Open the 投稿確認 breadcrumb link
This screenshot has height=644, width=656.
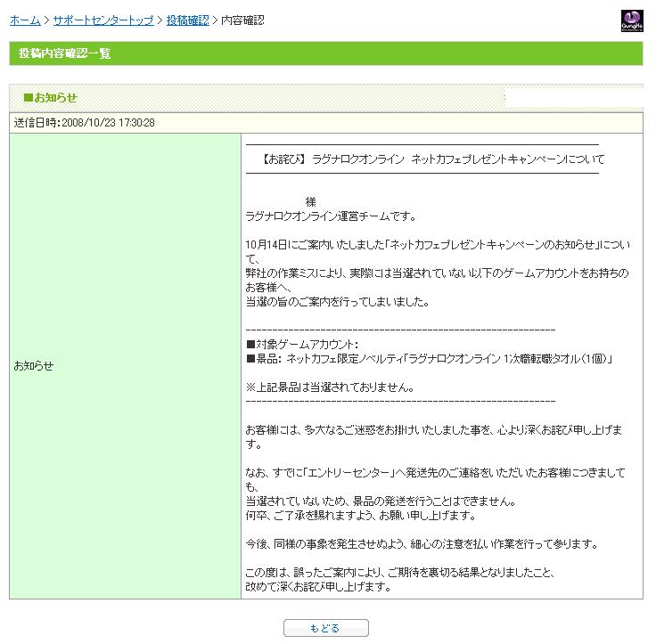point(187,20)
